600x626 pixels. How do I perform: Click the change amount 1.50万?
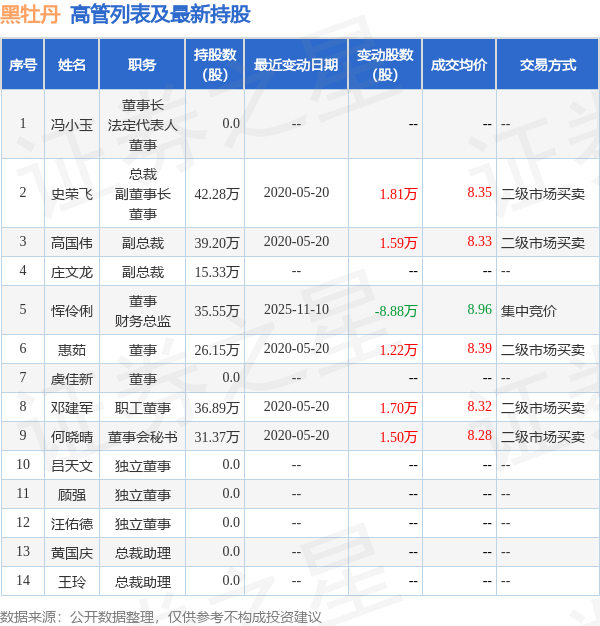[x=398, y=436]
